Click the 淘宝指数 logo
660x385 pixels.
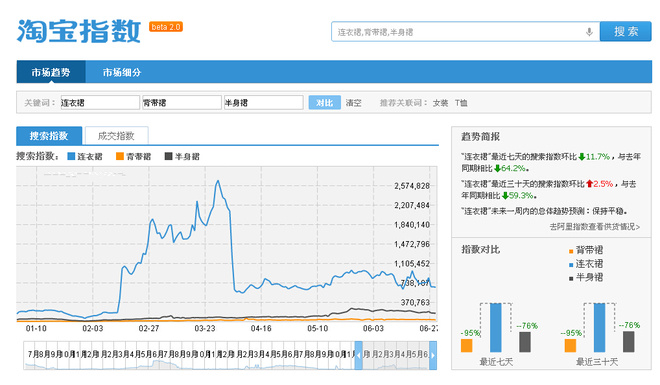coord(79,31)
